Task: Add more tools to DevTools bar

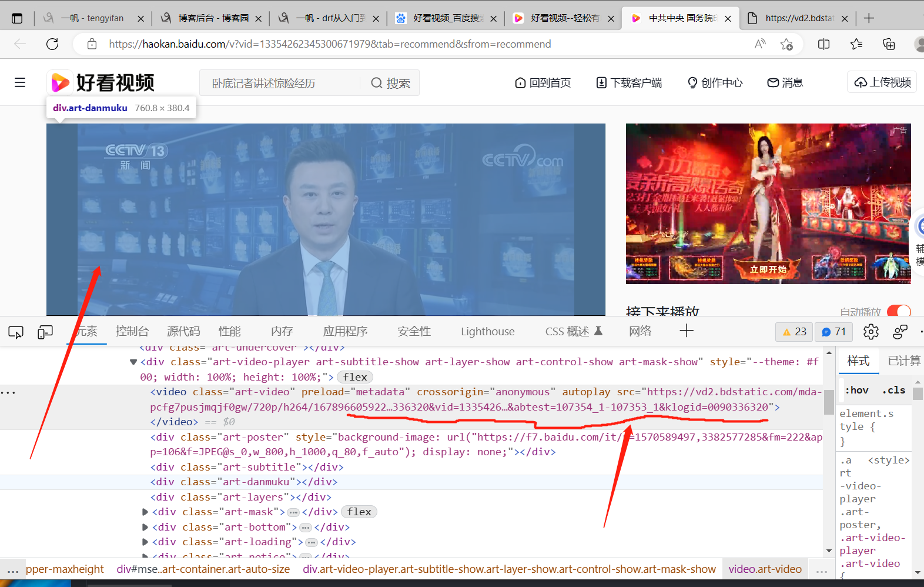Action: [x=687, y=331]
